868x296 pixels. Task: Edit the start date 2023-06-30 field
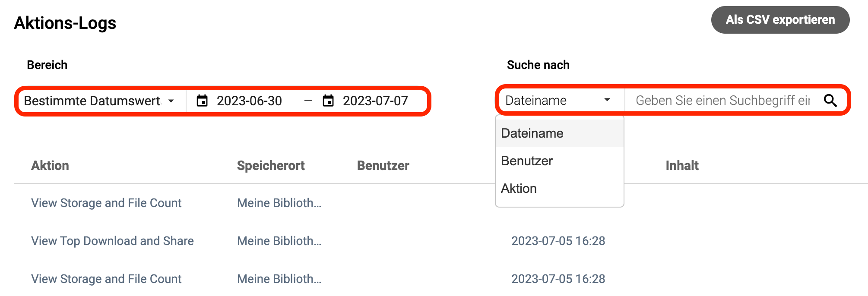249,101
